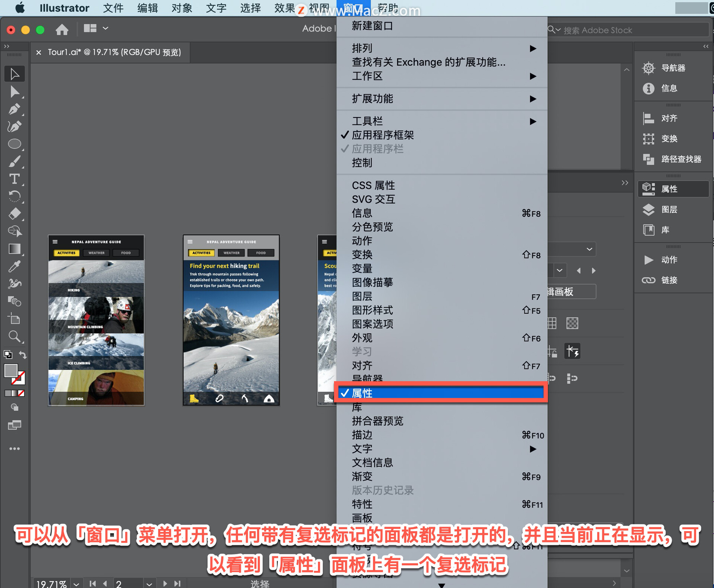
Task: Collapse the right panel dock
Action: (706, 46)
